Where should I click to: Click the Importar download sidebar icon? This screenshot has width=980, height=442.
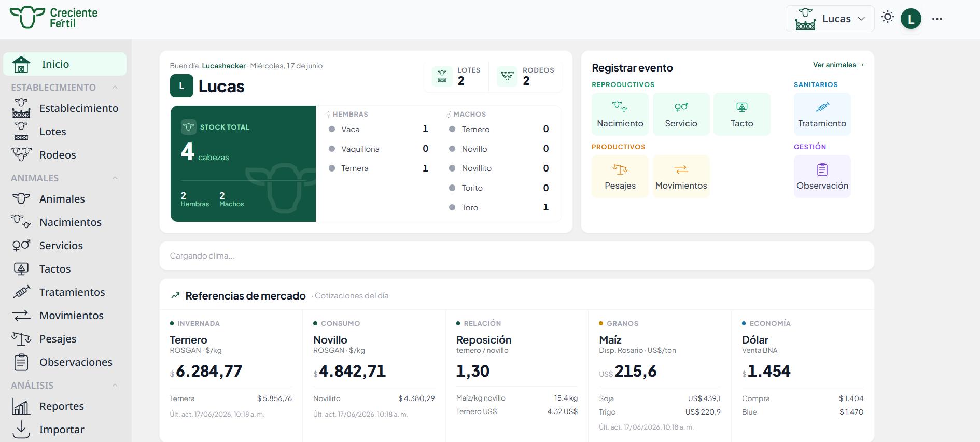(x=21, y=430)
